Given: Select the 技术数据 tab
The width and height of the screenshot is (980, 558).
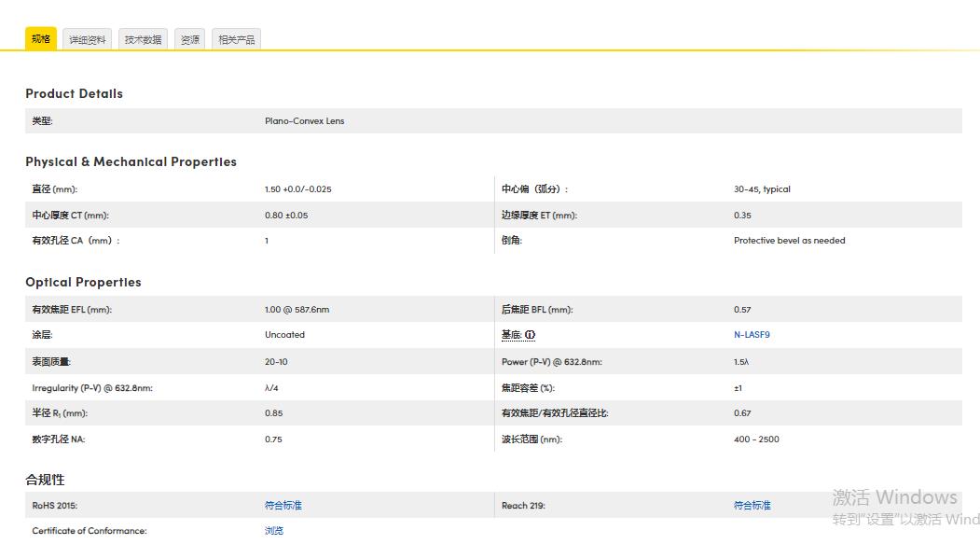Looking at the screenshot, I should coord(144,40).
